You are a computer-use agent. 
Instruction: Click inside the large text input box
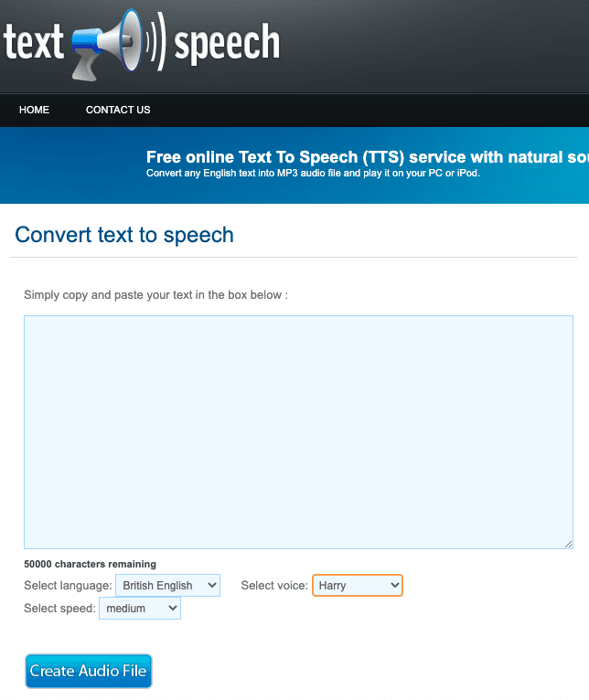tap(298, 432)
